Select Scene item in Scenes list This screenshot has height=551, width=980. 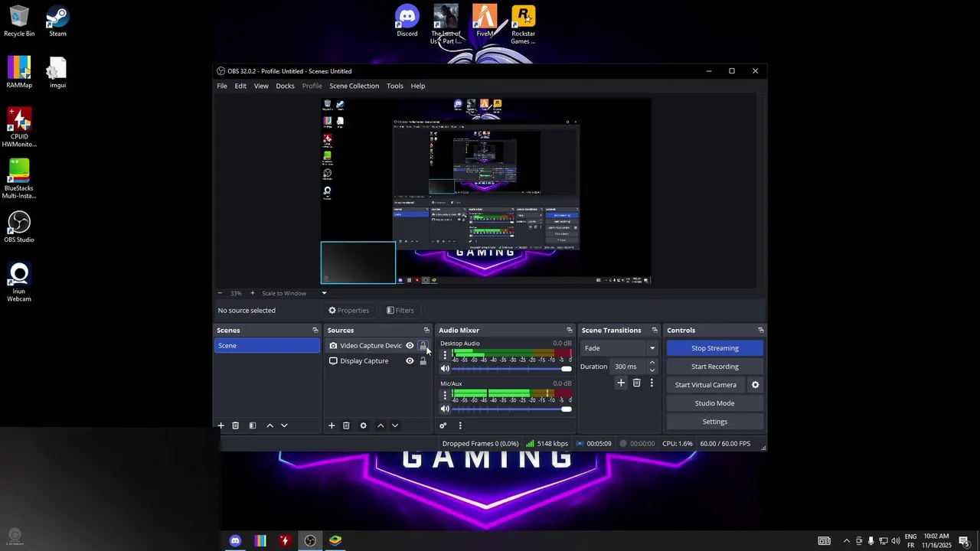267,346
